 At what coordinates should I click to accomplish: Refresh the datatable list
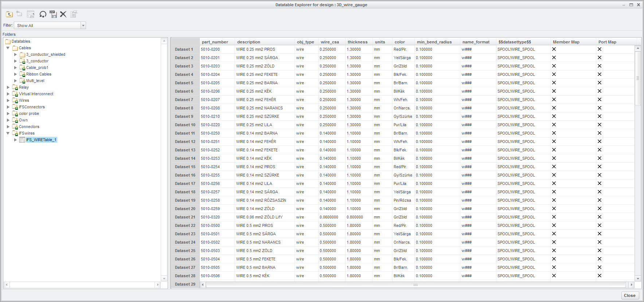point(43,14)
